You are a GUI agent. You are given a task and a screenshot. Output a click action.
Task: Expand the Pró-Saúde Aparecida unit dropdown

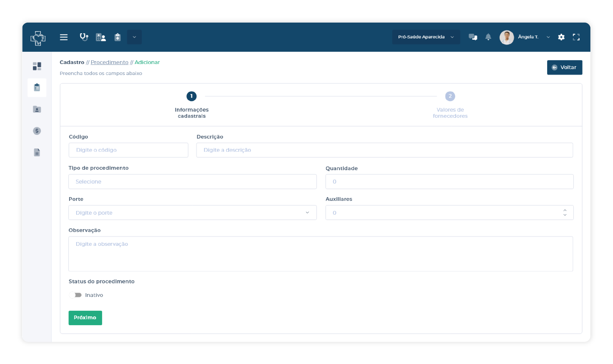coord(426,37)
